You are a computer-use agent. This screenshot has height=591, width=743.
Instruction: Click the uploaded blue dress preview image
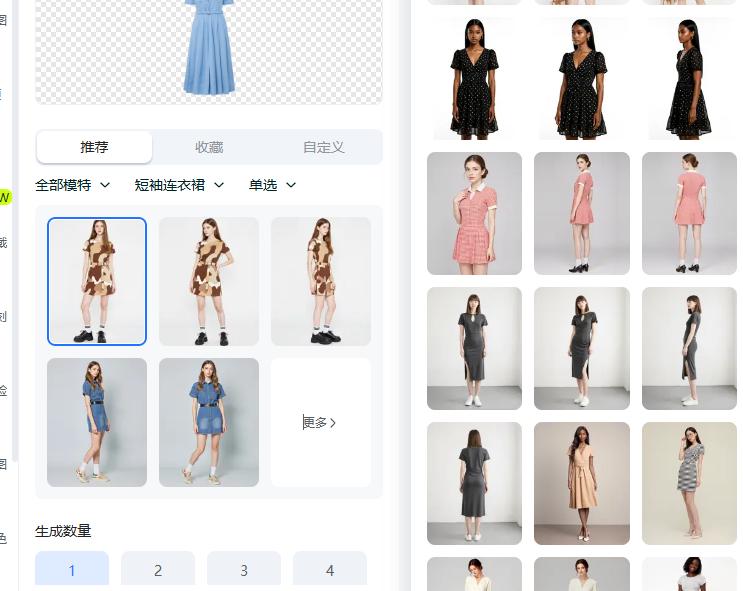pyautogui.click(x=209, y=51)
